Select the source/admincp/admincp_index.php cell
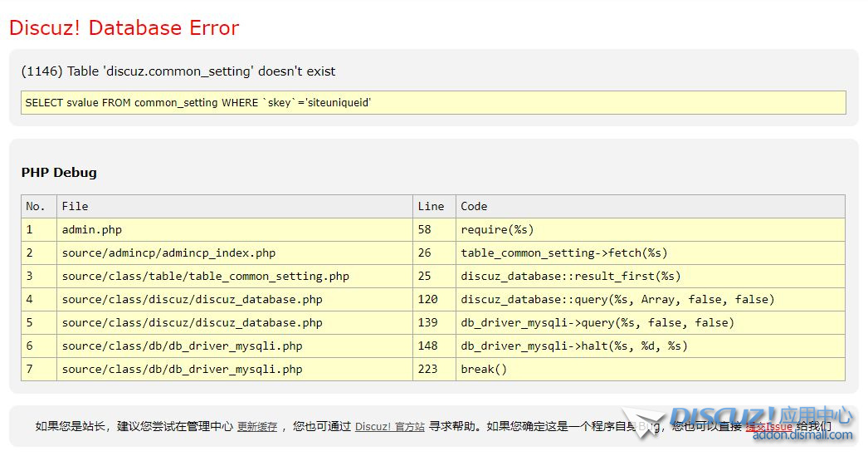This screenshot has width=868, height=456. point(235,253)
